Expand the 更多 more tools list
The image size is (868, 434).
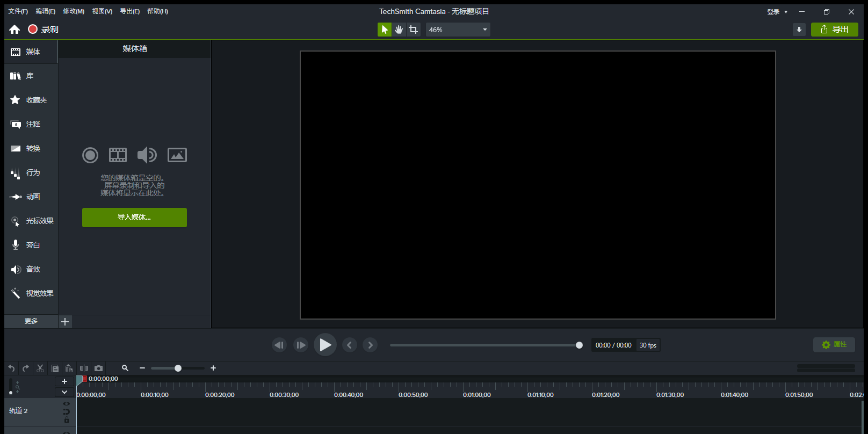pyautogui.click(x=31, y=321)
